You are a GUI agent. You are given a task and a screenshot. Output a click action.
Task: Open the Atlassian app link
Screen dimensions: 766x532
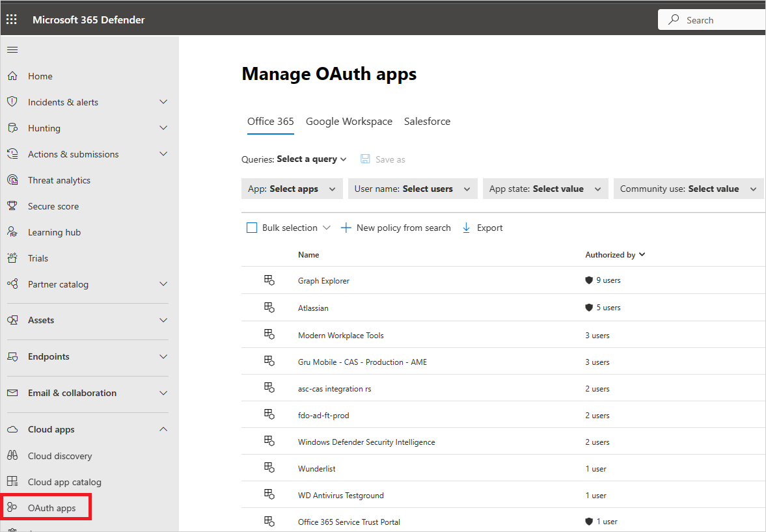[313, 308]
